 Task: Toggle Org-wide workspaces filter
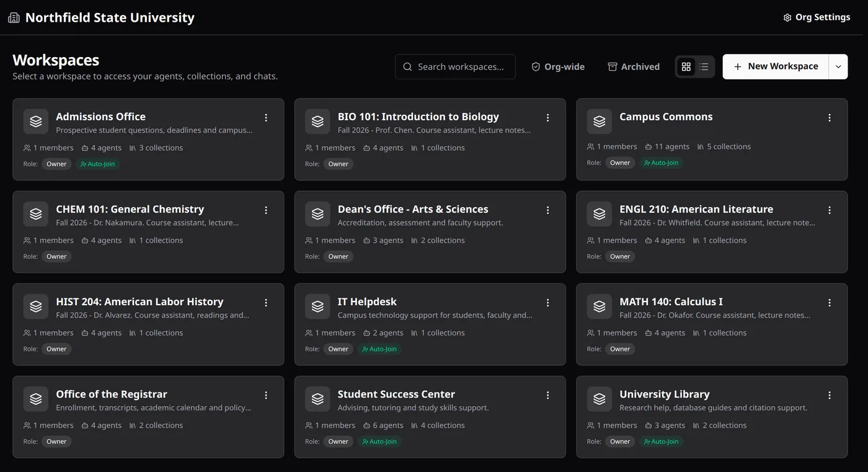click(x=558, y=67)
